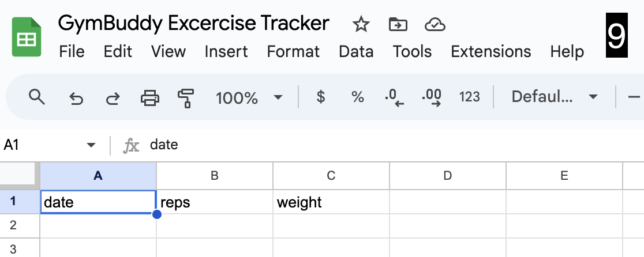Apply percent format
This screenshot has width=644, height=257.
pyautogui.click(x=357, y=97)
